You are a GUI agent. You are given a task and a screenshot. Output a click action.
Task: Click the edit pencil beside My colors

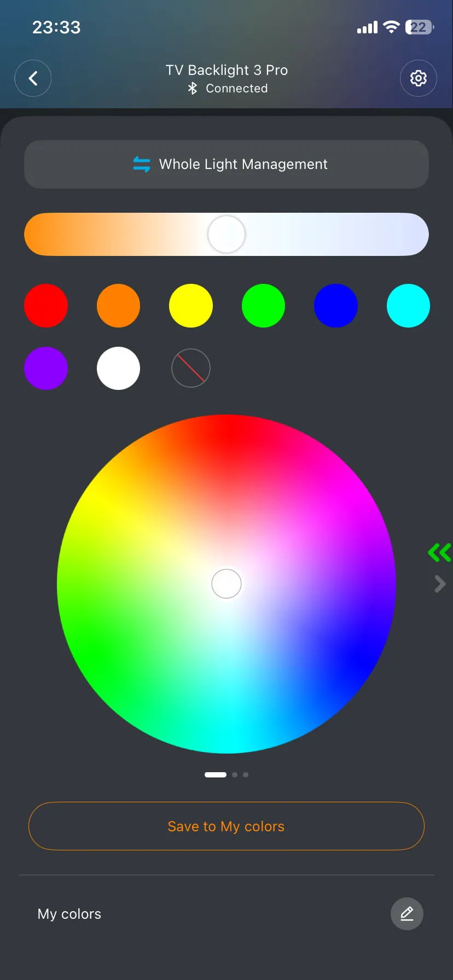coord(406,914)
